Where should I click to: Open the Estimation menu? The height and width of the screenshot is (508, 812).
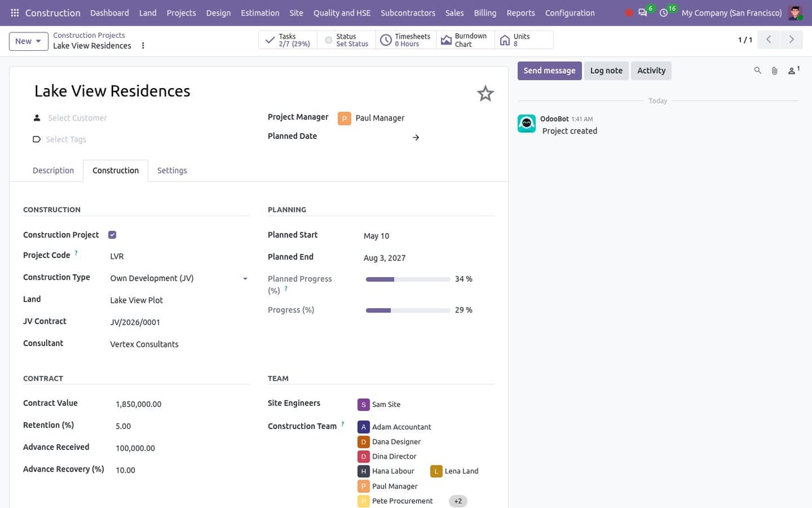(x=260, y=13)
